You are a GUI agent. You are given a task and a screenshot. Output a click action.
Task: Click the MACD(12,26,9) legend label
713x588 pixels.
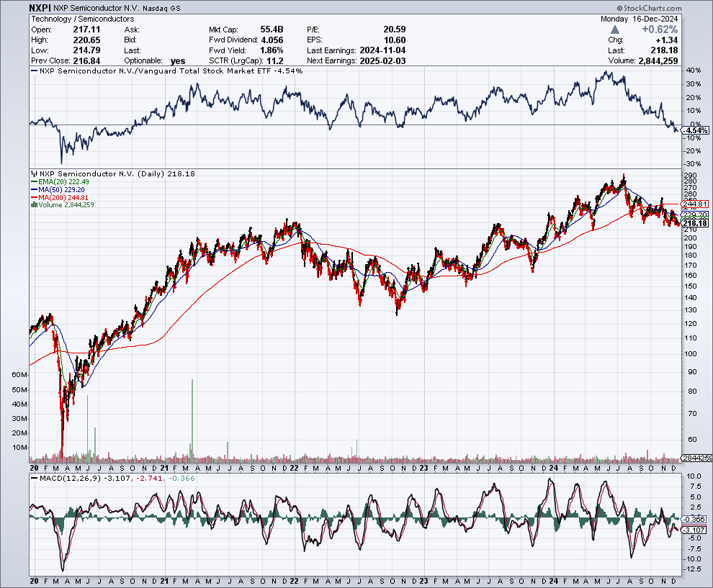coord(71,479)
